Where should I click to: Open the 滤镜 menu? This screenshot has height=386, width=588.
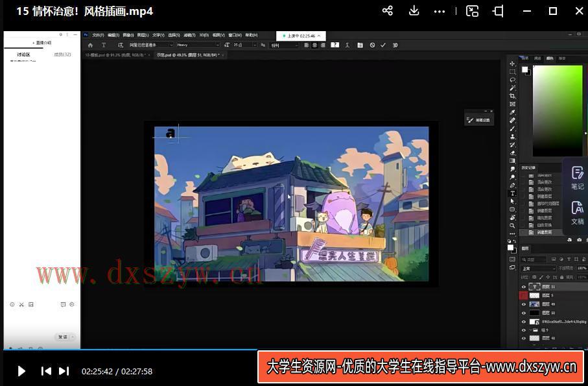(x=189, y=35)
